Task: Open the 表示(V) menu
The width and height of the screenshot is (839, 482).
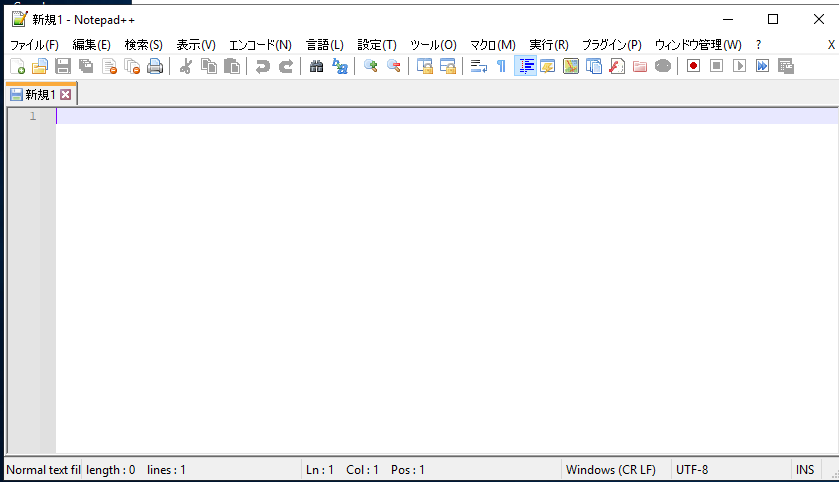Action: [196, 45]
